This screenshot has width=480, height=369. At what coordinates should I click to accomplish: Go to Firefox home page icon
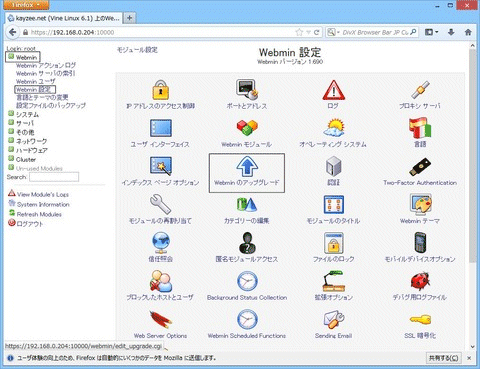point(468,32)
